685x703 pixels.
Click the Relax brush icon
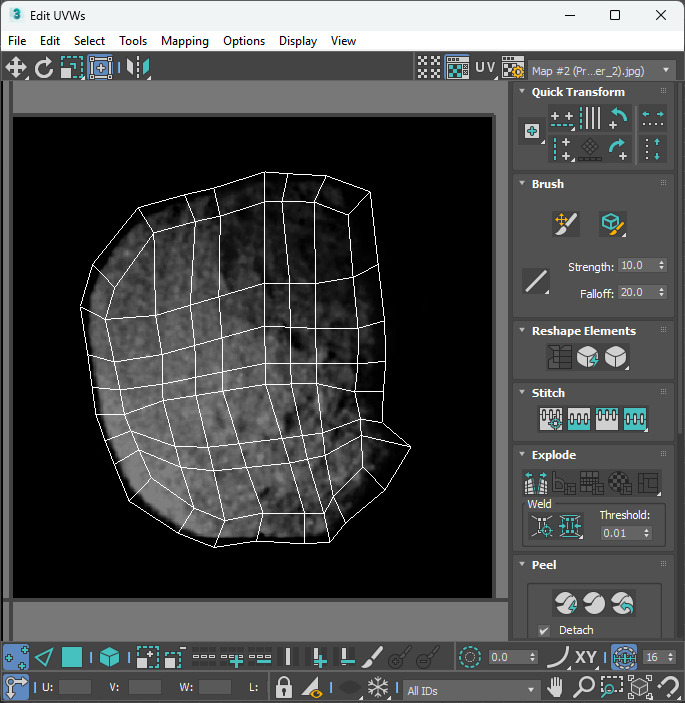613,223
